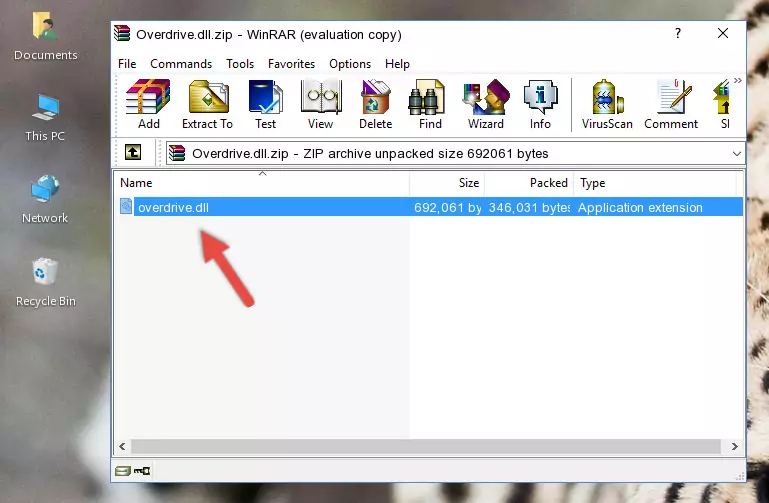The image size is (769, 503).
Task: Open the Options menu
Action: coord(350,64)
